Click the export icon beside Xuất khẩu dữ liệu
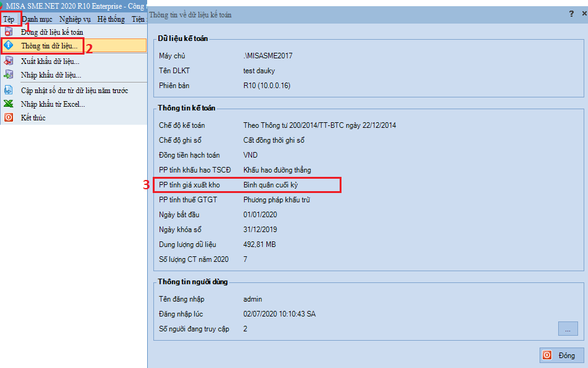The width and height of the screenshot is (588, 368). pyautogui.click(x=9, y=61)
